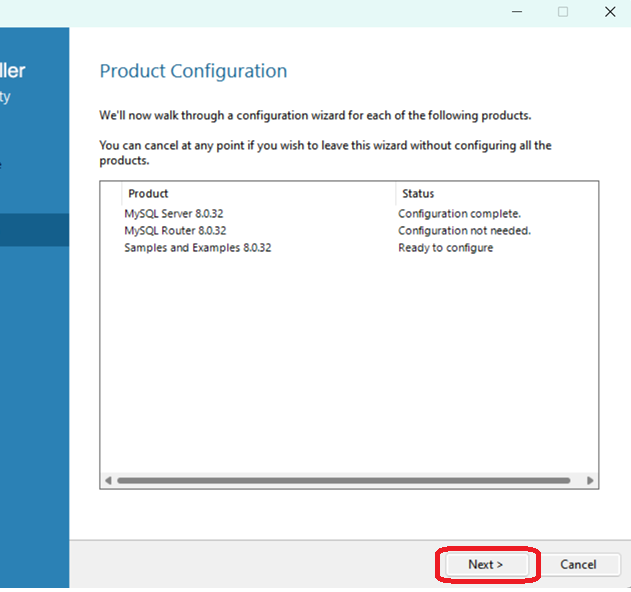Minimize the installer window
This screenshot has width=631, height=592.
tap(517, 12)
